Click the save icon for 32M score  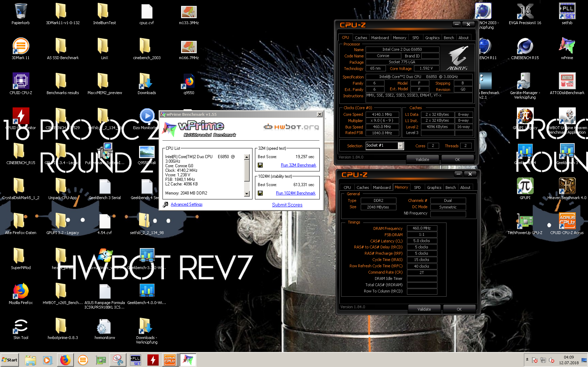tap(260, 165)
